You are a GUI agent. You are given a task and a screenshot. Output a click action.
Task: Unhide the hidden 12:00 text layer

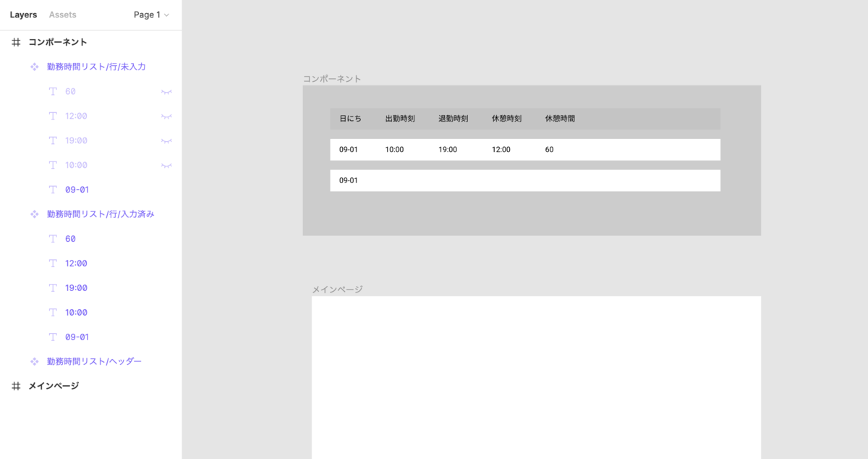(x=166, y=116)
